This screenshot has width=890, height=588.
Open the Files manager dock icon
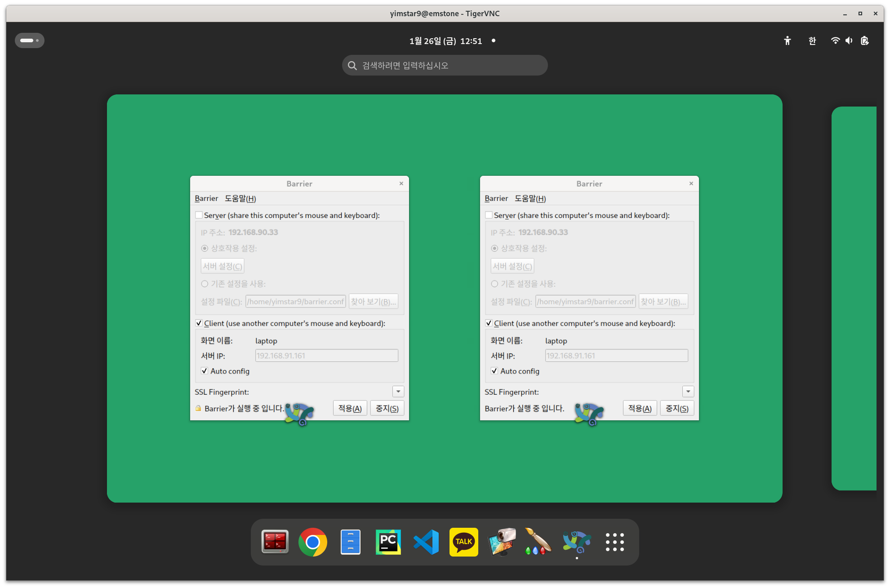point(351,542)
